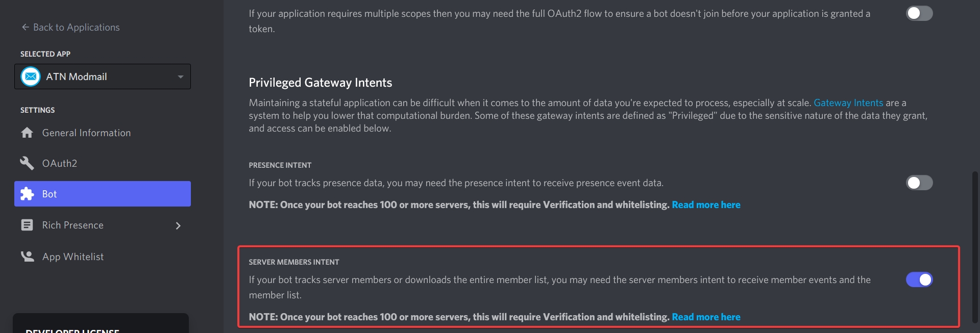Go to General Information settings
Screen dimensions: 980x333
click(86, 133)
